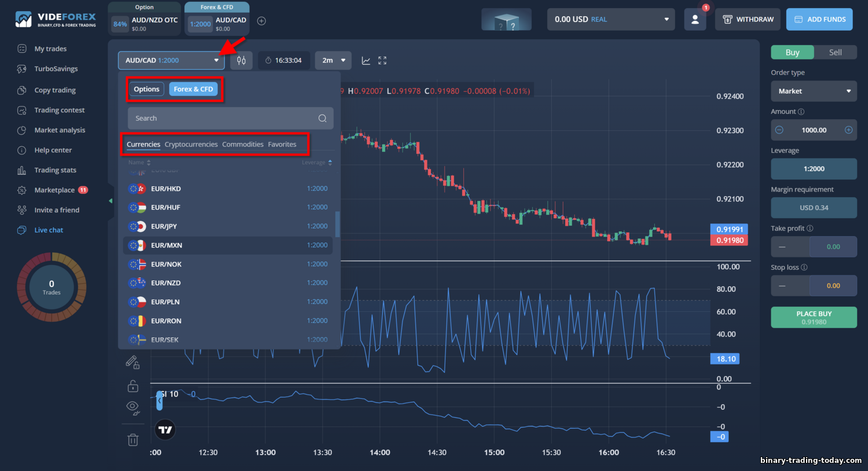Click the lock drawings icon
Screen dimensions: 868x471
click(x=133, y=385)
